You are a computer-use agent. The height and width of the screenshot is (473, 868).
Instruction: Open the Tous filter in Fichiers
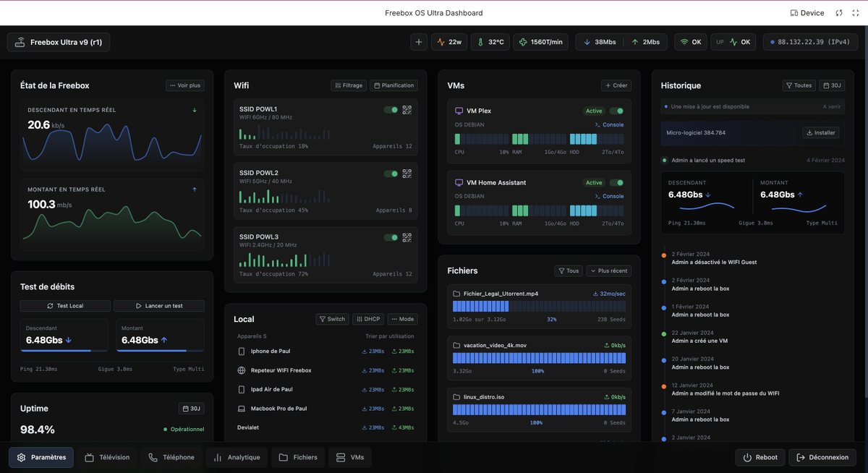pyautogui.click(x=569, y=271)
